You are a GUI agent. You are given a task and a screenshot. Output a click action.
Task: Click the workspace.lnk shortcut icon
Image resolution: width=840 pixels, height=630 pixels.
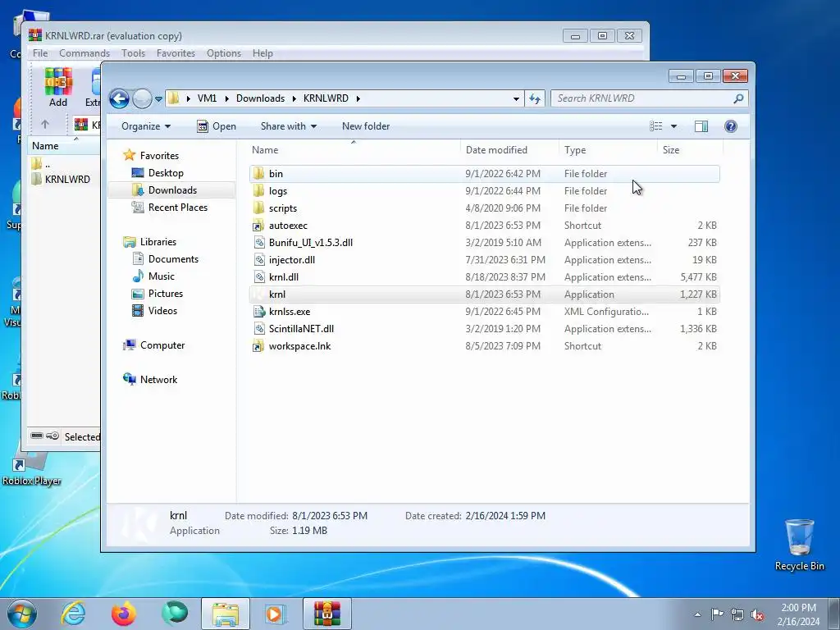(x=258, y=346)
